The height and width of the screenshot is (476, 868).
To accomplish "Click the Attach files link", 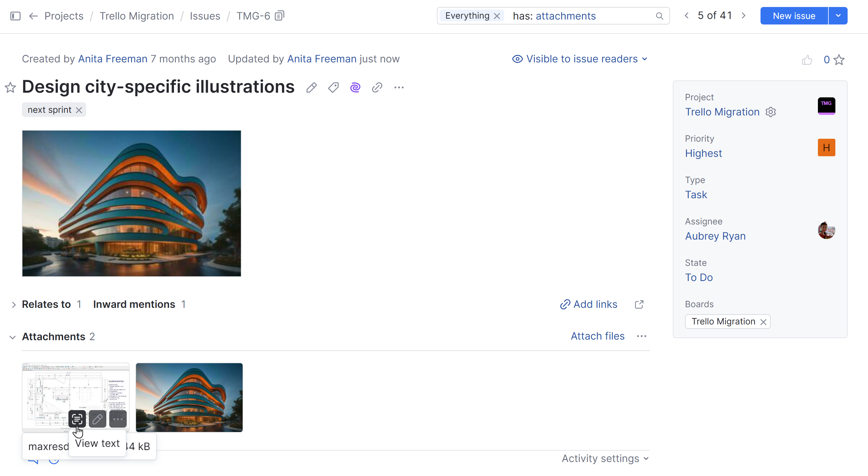I will tap(597, 336).
